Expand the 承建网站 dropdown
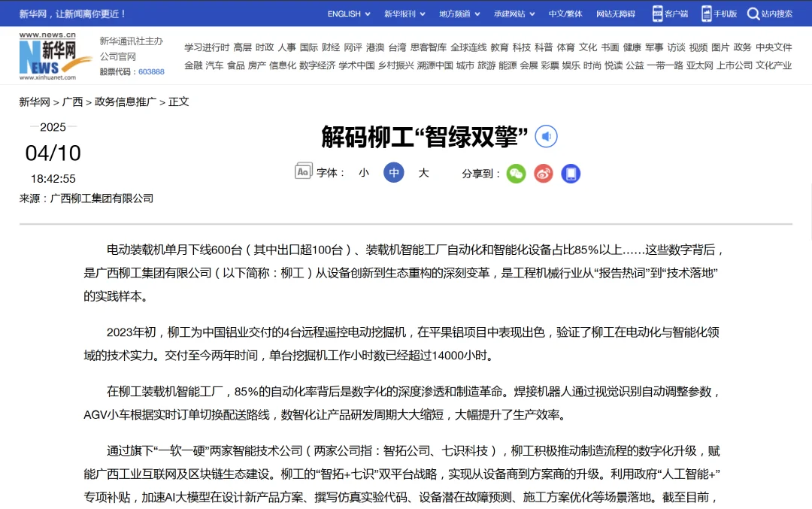This screenshot has height=509, width=812. click(514, 14)
